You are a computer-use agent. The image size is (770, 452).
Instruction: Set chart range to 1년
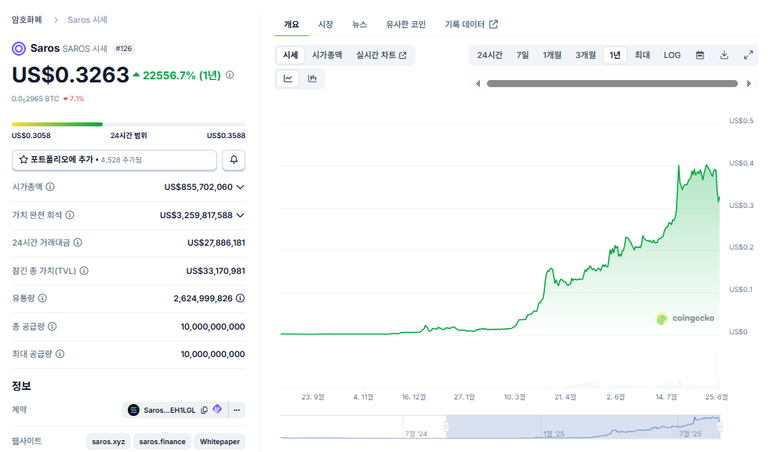(615, 55)
